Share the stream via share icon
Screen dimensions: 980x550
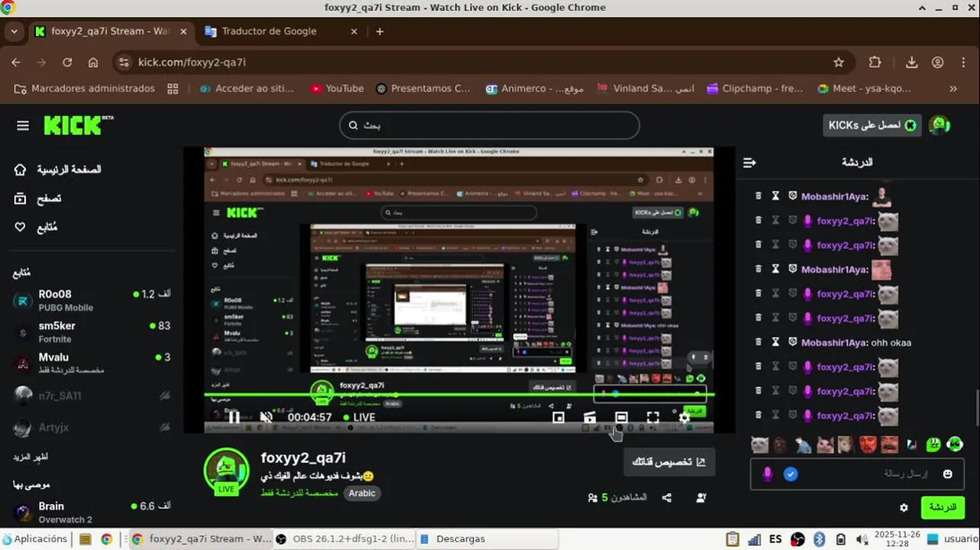tap(667, 498)
